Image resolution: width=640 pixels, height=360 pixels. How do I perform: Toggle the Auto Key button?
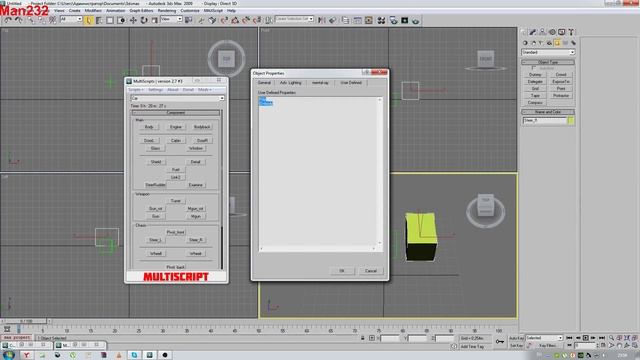(516, 338)
